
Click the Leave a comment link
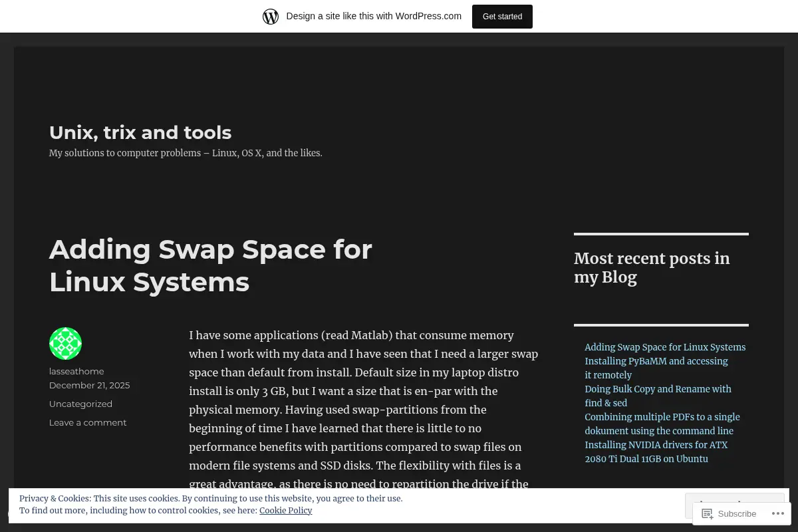click(88, 422)
